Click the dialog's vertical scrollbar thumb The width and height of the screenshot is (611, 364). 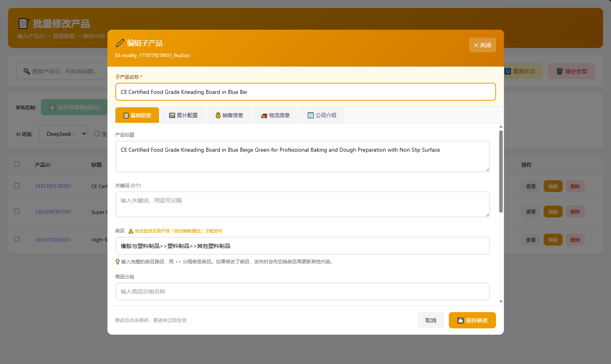[x=501, y=170]
